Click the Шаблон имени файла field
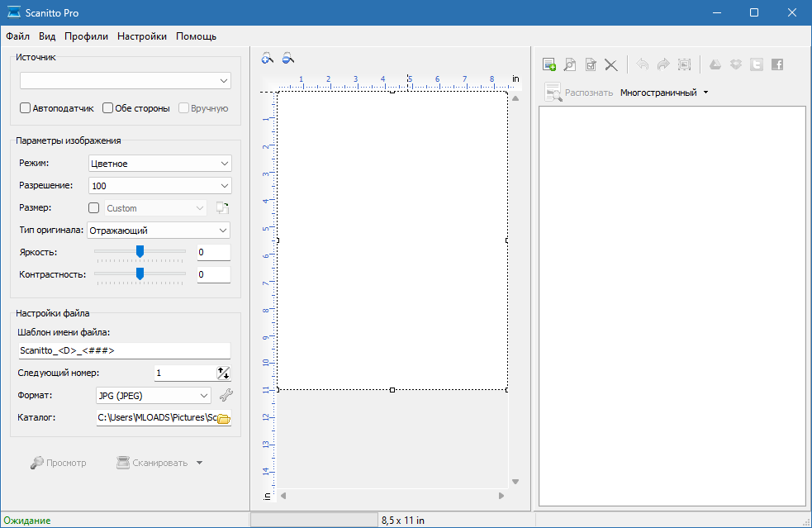The width and height of the screenshot is (812, 528). click(x=124, y=351)
